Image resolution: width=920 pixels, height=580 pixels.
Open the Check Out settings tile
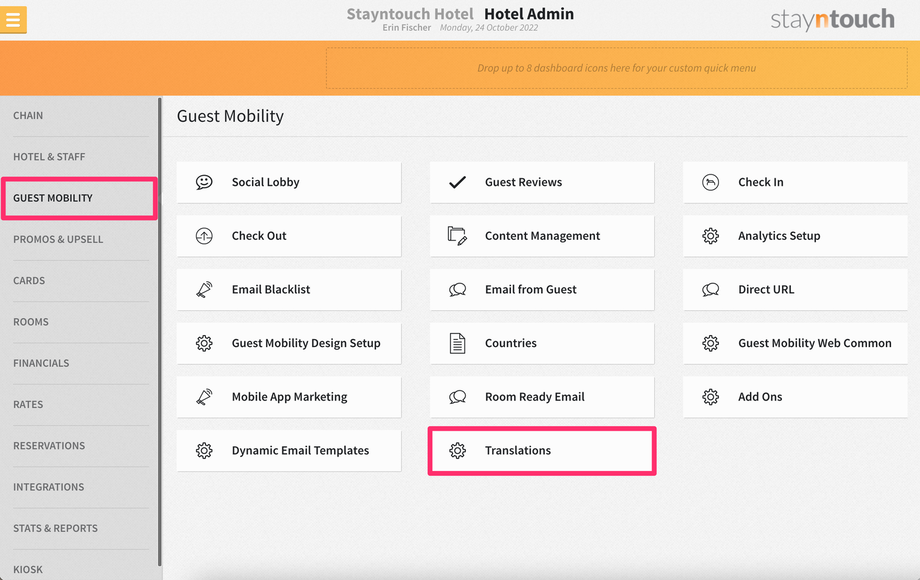point(289,236)
